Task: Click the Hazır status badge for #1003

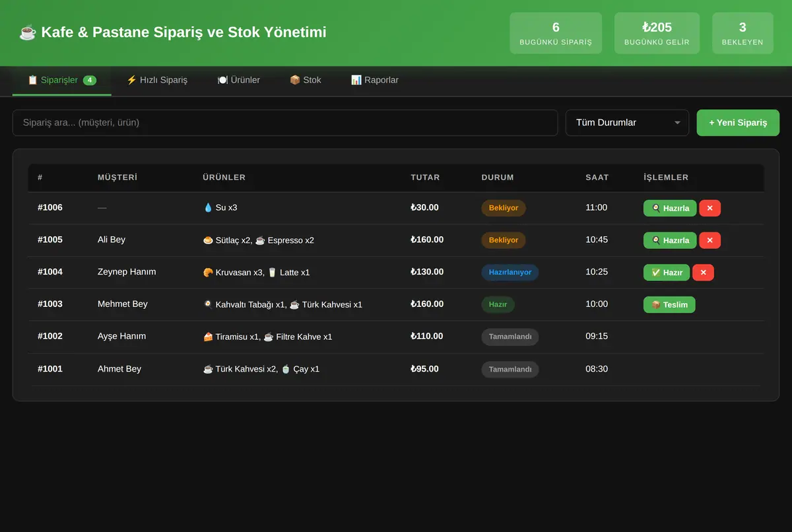Action: 498,304
